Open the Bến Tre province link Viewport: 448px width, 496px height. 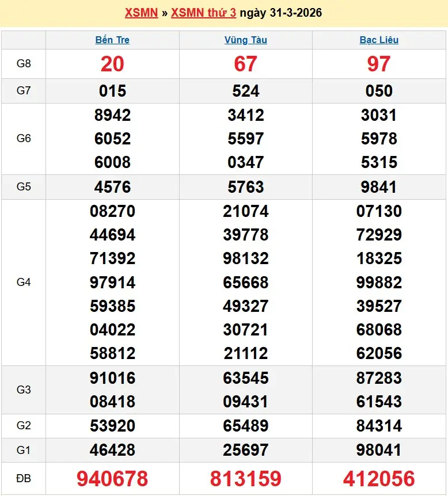(112, 40)
